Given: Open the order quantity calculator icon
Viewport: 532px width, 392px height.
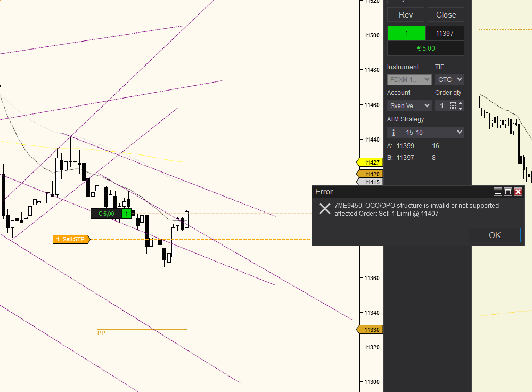Looking at the screenshot, I should pyautogui.click(x=453, y=106).
